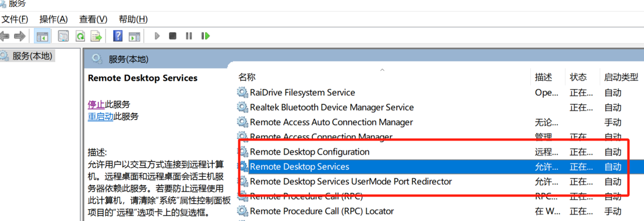644x221 pixels.
Task: Select the Remote Desktop Configuration service row
Action: pos(309,152)
